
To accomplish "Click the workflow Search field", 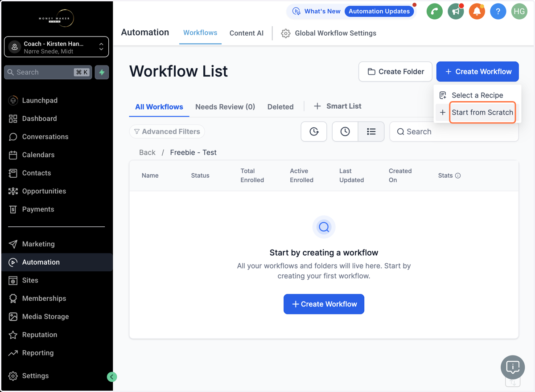I will tap(454, 131).
